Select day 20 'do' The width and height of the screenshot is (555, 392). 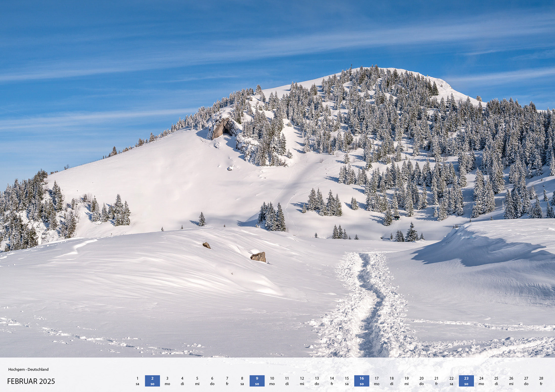(421, 381)
